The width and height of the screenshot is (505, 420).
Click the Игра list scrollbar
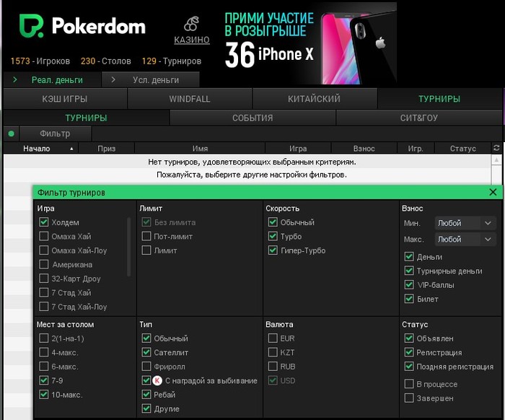(x=129, y=247)
